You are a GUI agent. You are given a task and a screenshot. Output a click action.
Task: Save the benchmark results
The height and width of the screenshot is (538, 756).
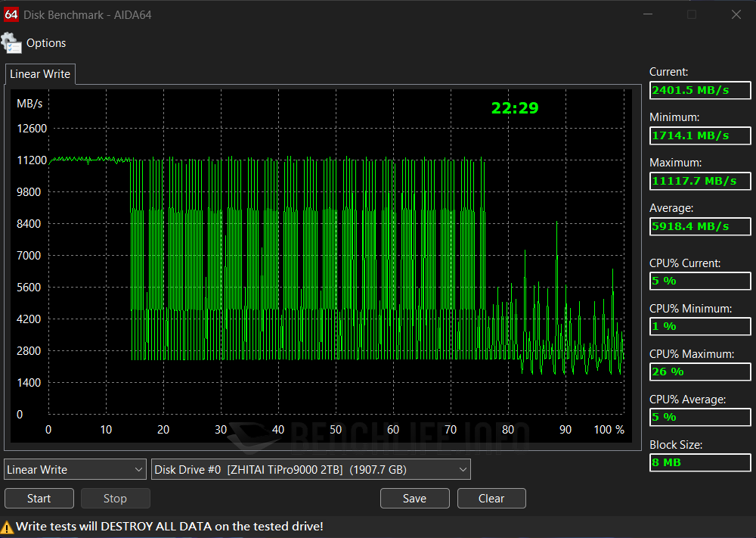click(x=414, y=499)
